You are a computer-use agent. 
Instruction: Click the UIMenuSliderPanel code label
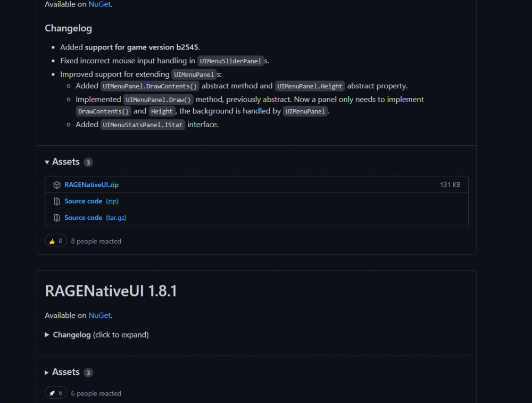(230, 61)
